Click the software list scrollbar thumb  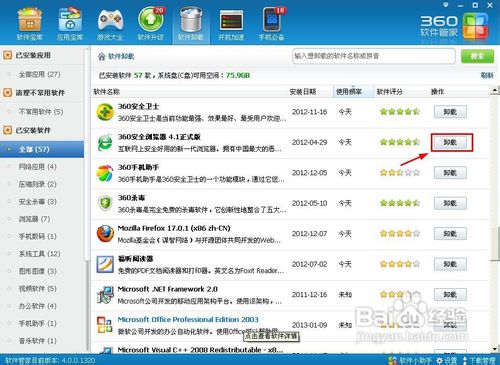pos(495,243)
